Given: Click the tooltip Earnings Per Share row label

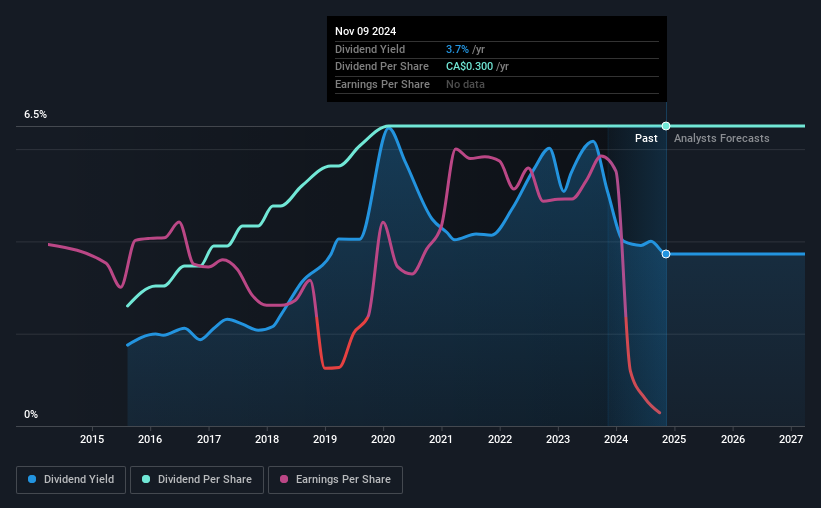Looking at the screenshot, I should pos(382,84).
